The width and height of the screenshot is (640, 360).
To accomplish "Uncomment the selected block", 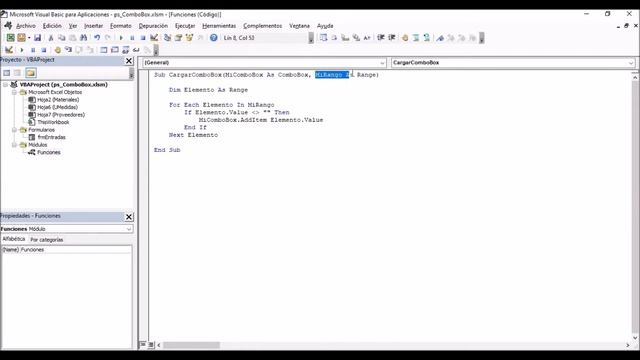I will (427, 38).
